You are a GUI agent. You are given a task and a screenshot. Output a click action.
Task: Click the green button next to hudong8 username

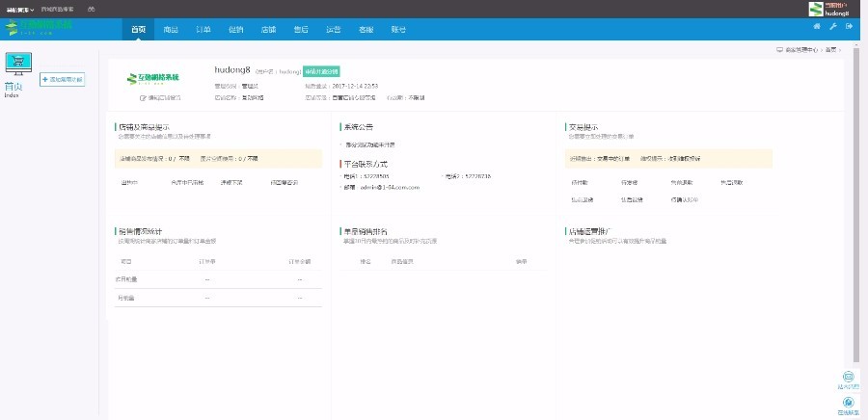(321, 71)
